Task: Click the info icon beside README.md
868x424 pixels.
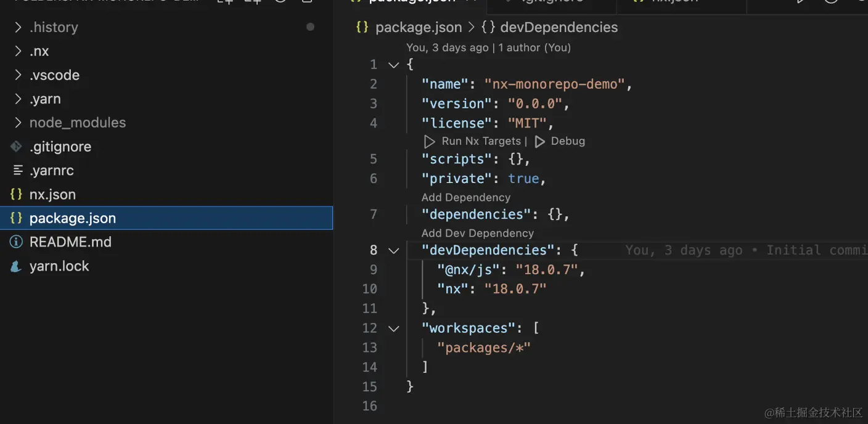Action: [17, 242]
